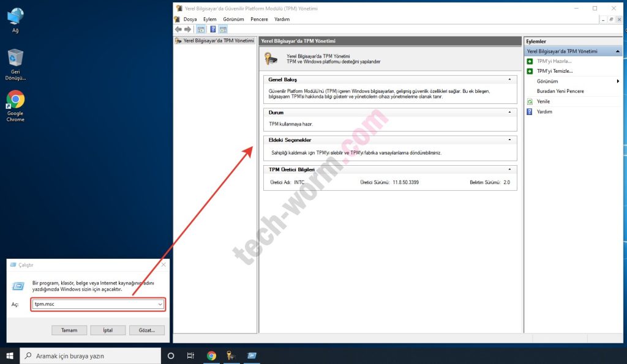Collapse the Durum section
Screen dimensions: 627x364
509,113
